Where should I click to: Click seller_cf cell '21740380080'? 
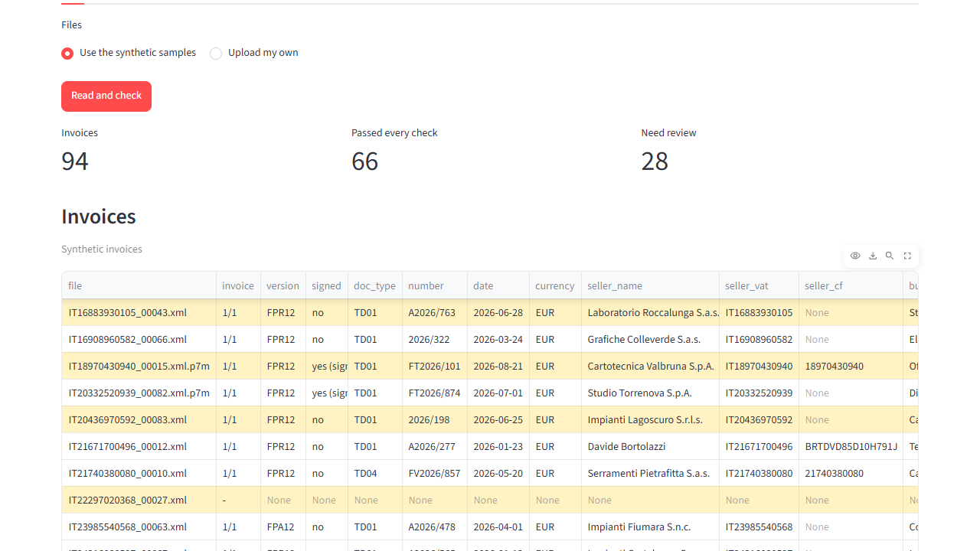851,473
